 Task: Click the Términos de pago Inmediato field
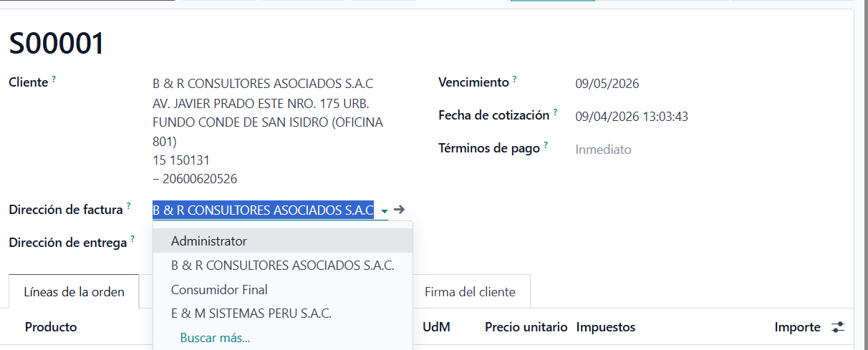pyautogui.click(x=603, y=150)
